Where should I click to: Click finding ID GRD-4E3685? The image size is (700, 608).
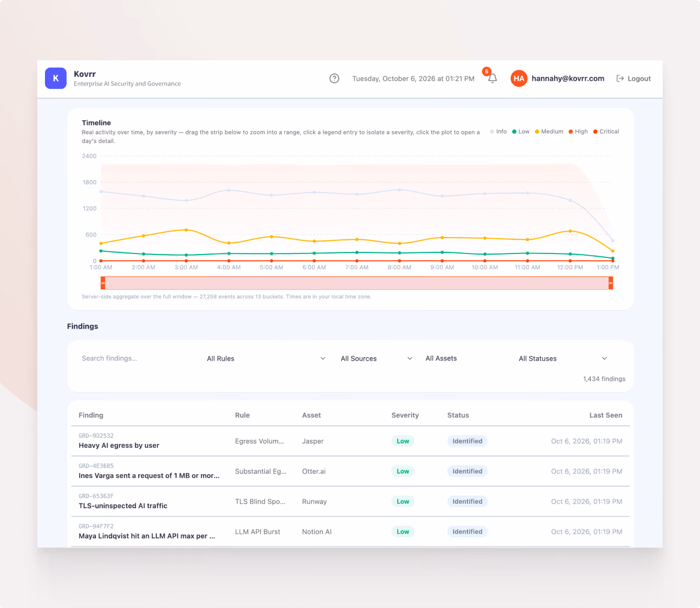pyautogui.click(x=96, y=466)
